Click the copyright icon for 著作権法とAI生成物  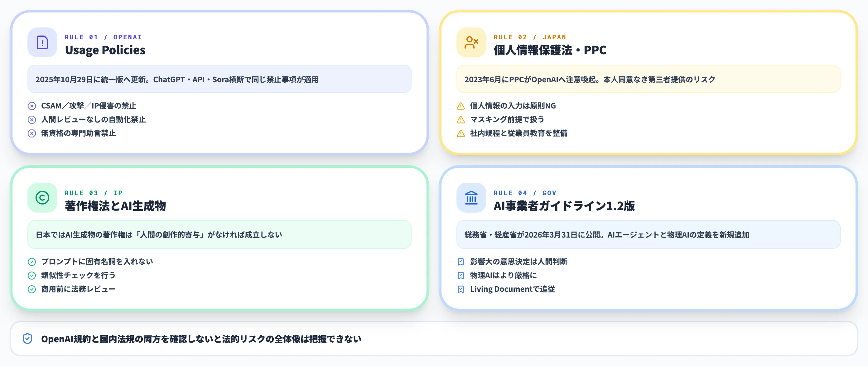pos(42,198)
